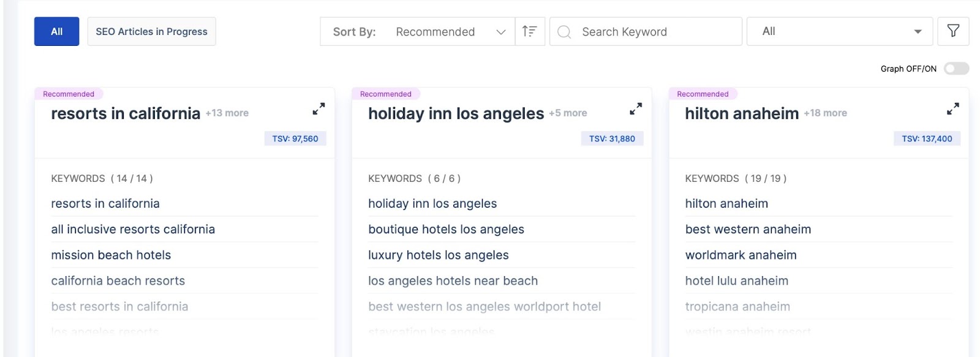Select keyword worldmark anaheim

coord(741,255)
